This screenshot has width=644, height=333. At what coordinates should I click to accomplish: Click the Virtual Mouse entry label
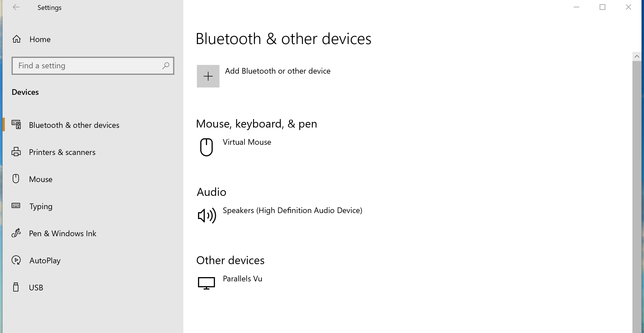(x=247, y=142)
